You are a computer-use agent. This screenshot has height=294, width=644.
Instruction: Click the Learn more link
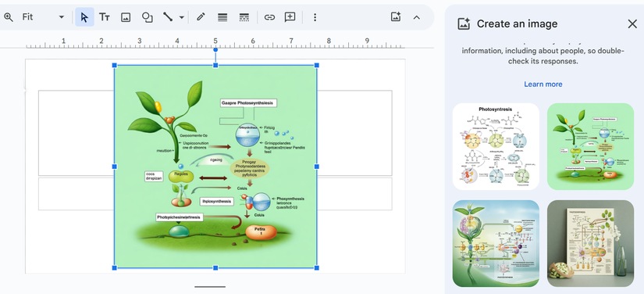coord(543,84)
